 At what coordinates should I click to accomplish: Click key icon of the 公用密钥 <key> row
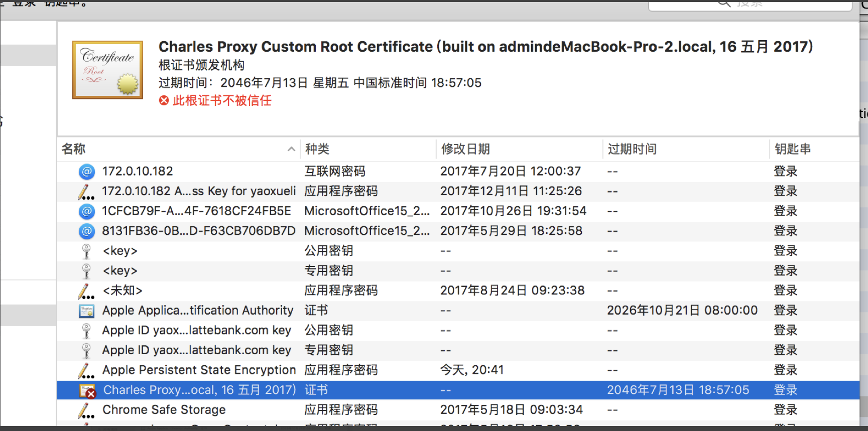coord(86,251)
